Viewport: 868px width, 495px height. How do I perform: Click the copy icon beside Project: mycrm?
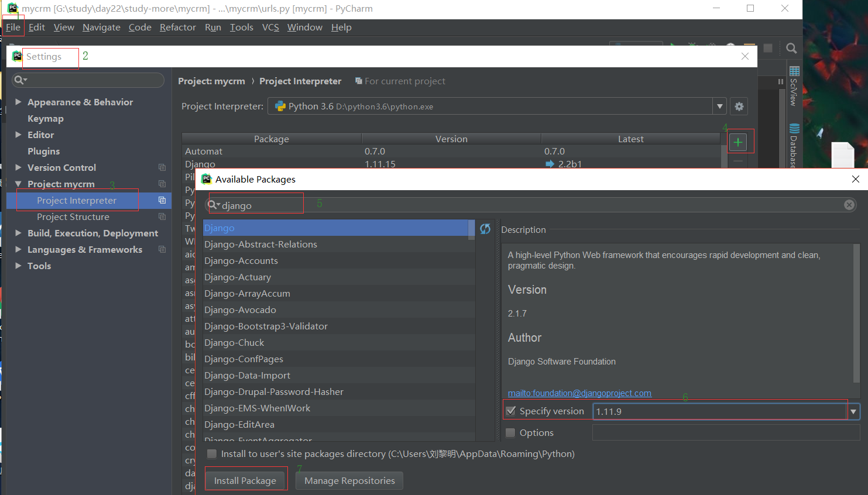point(162,184)
